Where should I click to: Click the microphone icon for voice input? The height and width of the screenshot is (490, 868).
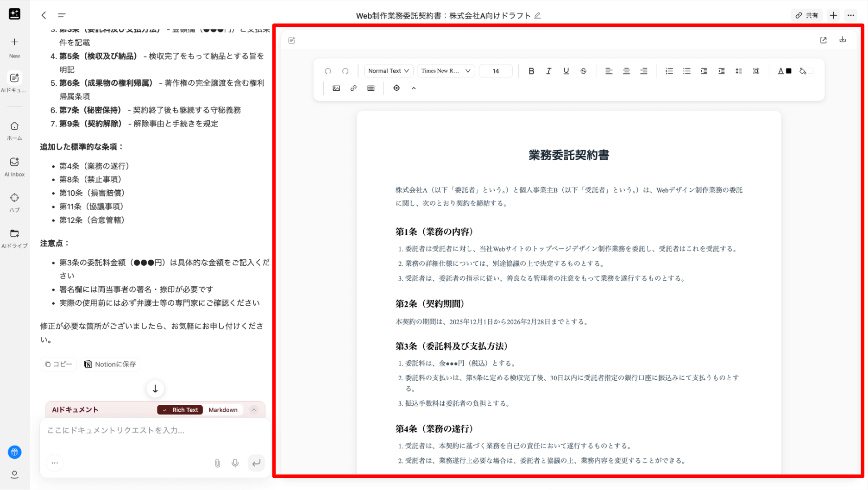tap(235, 463)
